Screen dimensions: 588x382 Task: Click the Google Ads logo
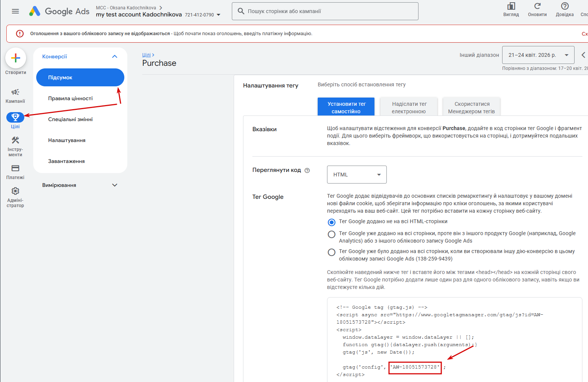click(x=59, y=11)
